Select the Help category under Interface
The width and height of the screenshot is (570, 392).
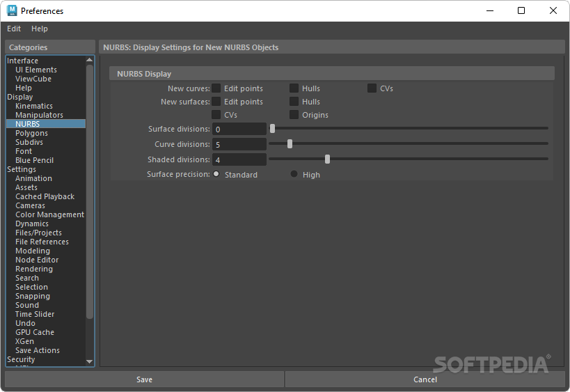(23, 88)
